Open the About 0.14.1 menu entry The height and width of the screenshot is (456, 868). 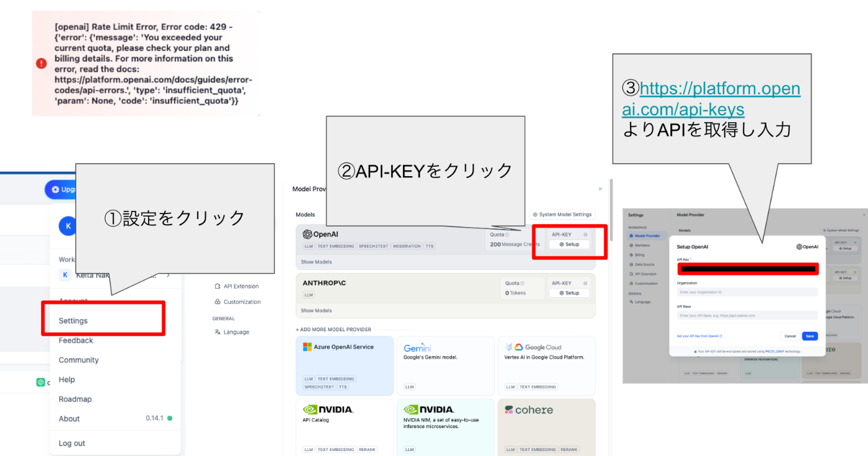click(x=115, y=419)
